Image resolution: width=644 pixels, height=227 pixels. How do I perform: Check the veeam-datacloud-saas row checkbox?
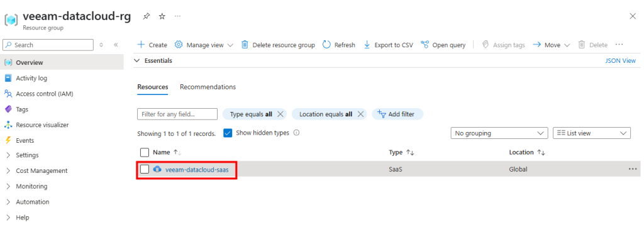(145, 169)
